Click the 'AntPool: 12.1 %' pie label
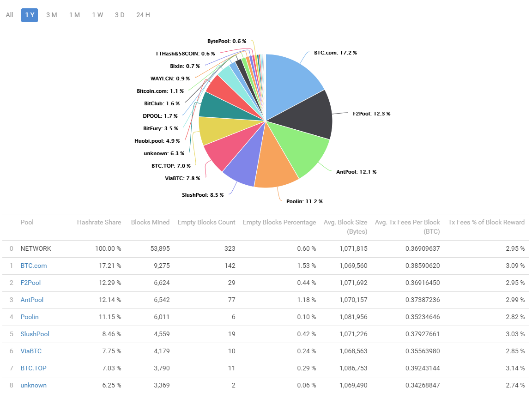 tap(356, 172)
